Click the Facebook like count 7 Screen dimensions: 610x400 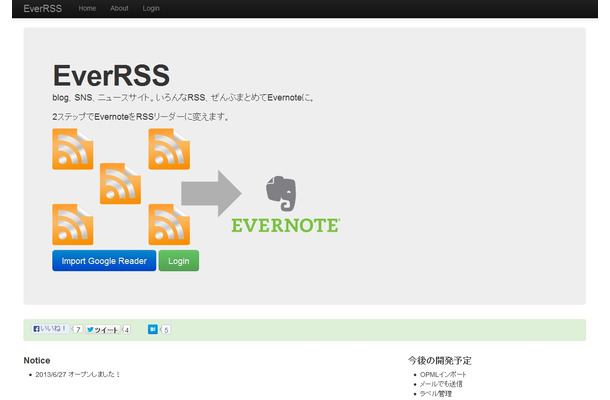(x=77, y=330)
